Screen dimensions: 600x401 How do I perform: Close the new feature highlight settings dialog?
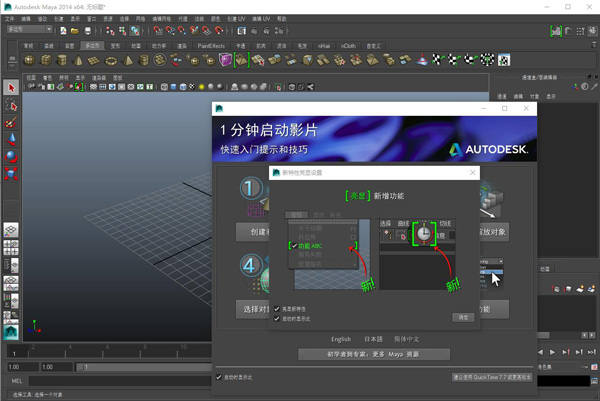(x=473, y=173)
